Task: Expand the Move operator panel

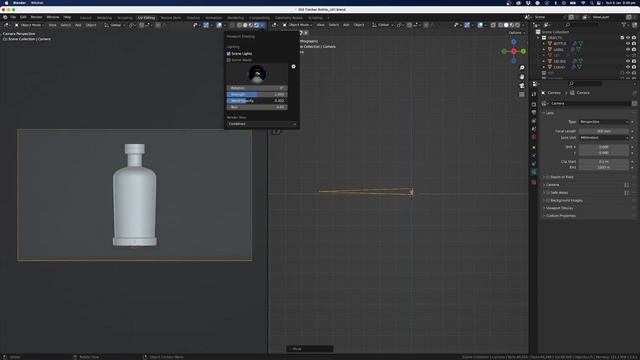Action: (310, 349)
